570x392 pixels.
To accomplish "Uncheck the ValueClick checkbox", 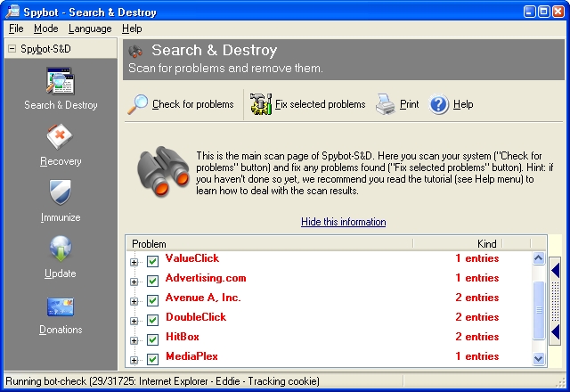I will click(x=152, y=261).
